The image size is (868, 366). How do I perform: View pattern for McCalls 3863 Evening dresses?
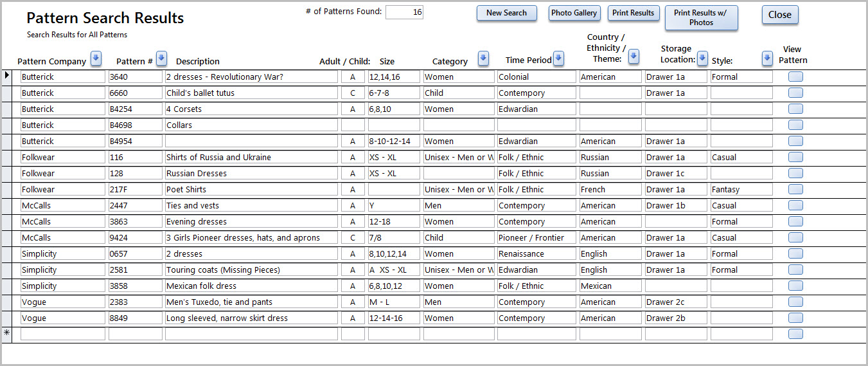tap(795, 222)
